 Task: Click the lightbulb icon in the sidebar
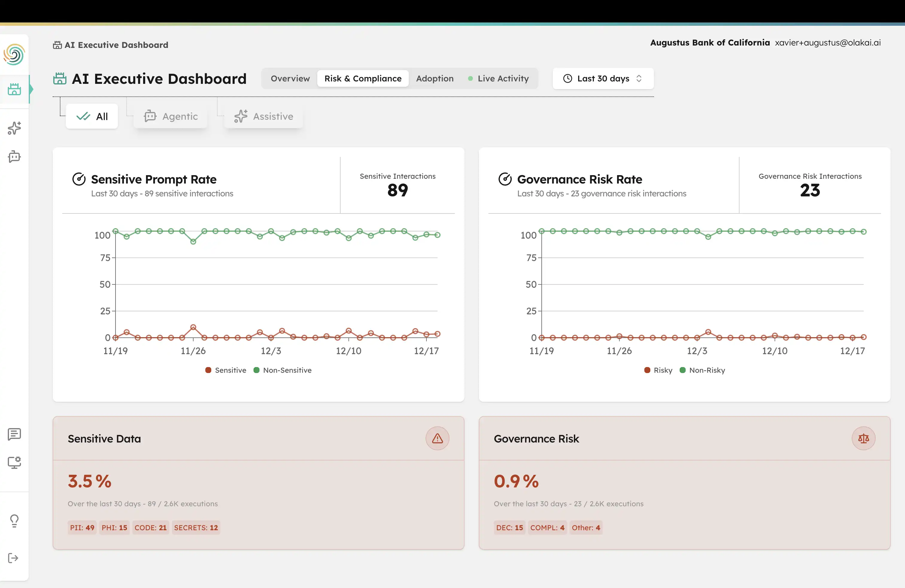(x=14, y=520)
